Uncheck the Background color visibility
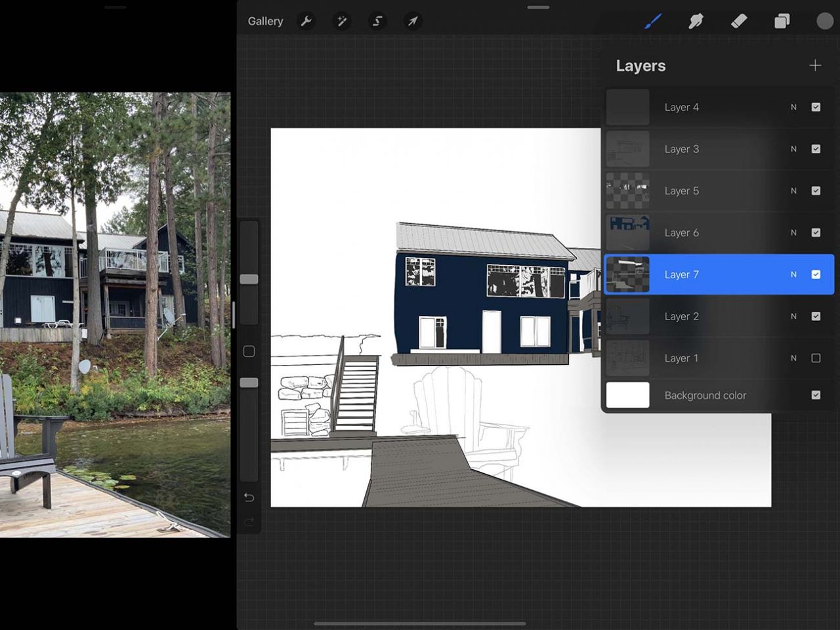Image resolution: width=840 pixels, height=630 pixels. tap(816, 395)
